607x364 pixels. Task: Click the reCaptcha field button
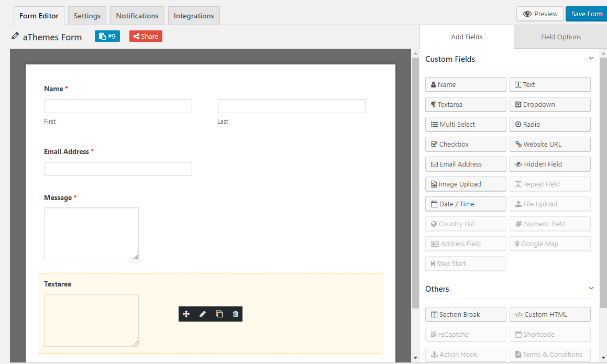466,335
